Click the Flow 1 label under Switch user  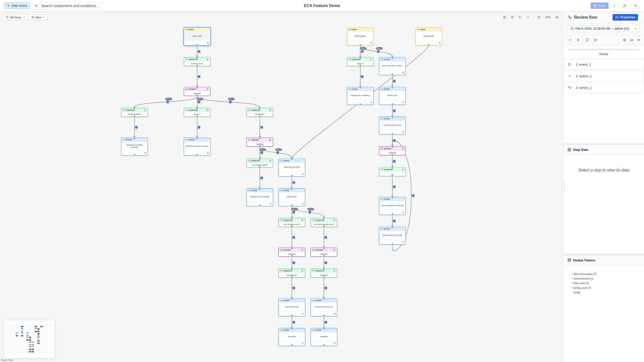(x=295, y=209)
